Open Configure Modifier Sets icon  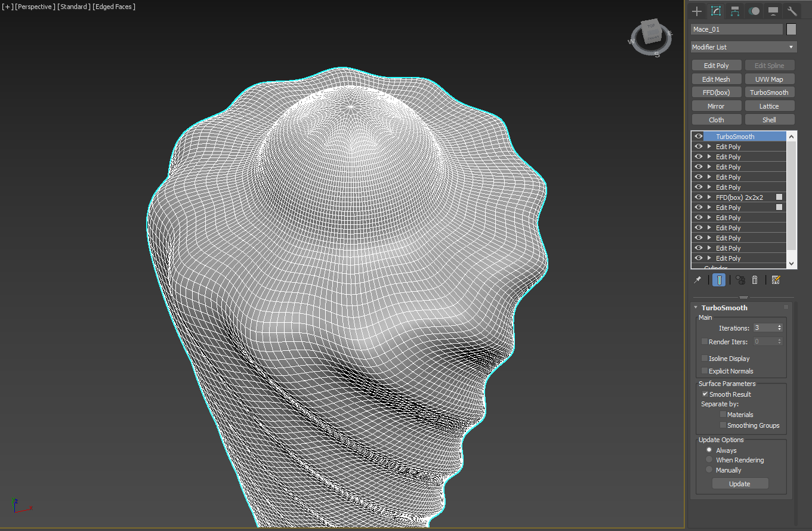776,280
